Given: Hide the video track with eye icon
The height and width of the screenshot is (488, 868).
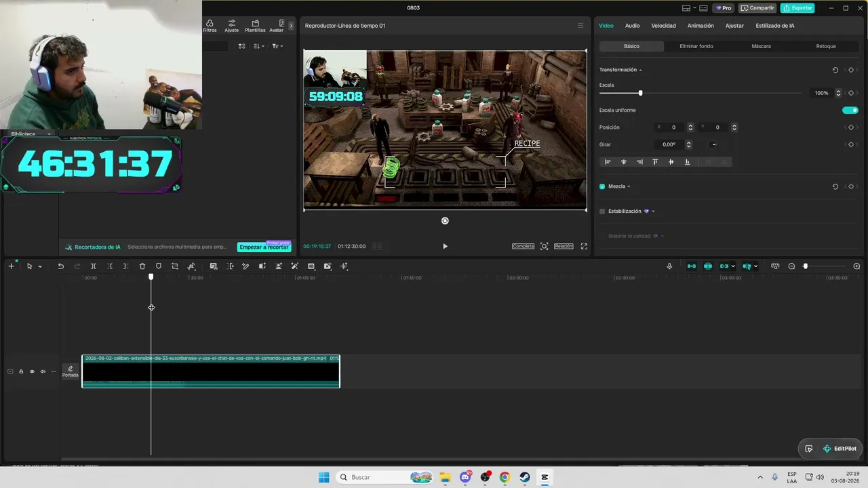Looking at the screenshot, I should (x=32, y=371).
